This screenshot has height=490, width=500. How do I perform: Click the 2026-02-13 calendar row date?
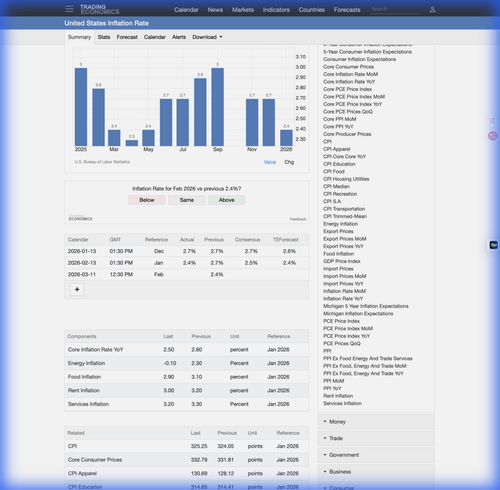click(x=82, y=263)
